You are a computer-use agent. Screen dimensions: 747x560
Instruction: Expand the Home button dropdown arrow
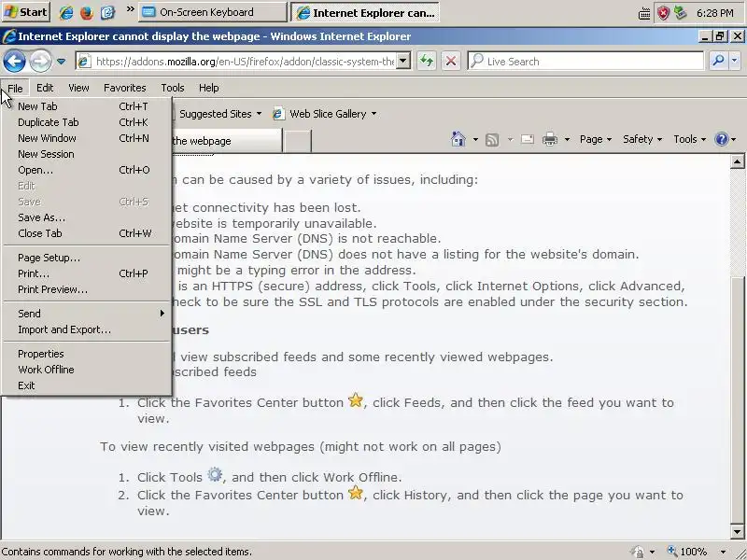pos(475,139)
